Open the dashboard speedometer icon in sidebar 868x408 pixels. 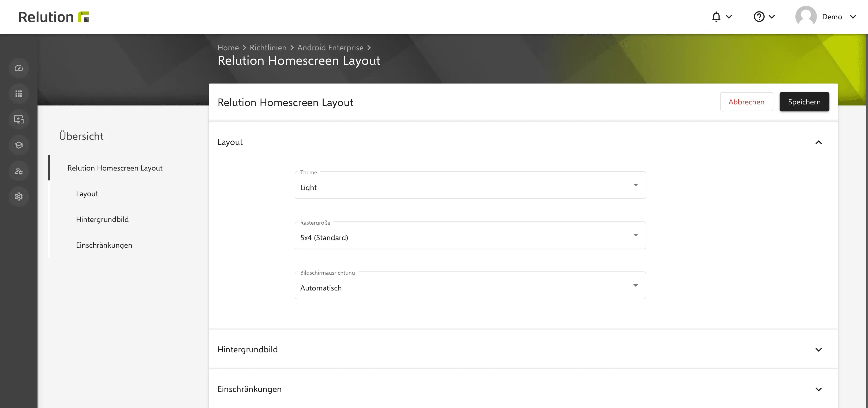[19, 68]
